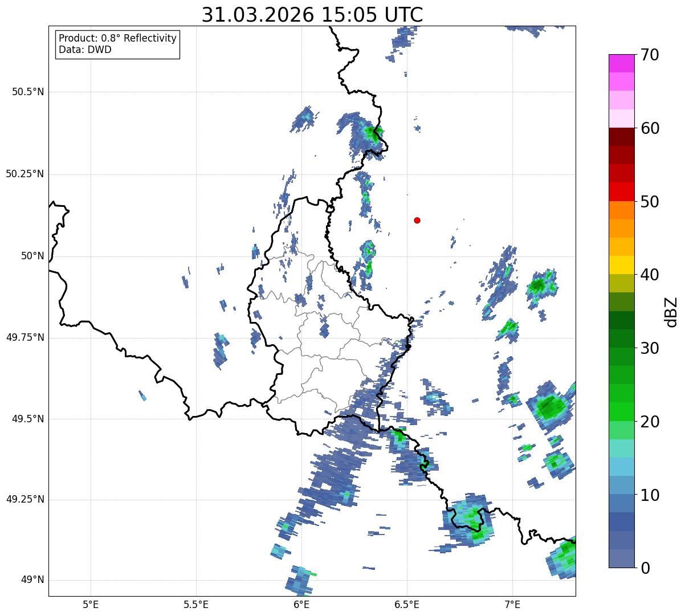Click the 6.5°E longitude label
Image resolution: width=685 pixels, height=616 pixels.
pos(407,605)
